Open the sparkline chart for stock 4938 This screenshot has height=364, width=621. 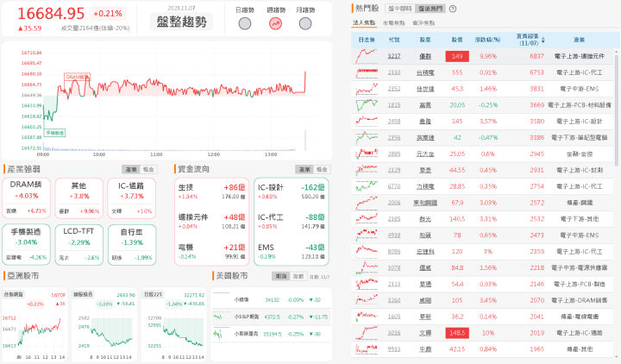(x=367, y=235)
